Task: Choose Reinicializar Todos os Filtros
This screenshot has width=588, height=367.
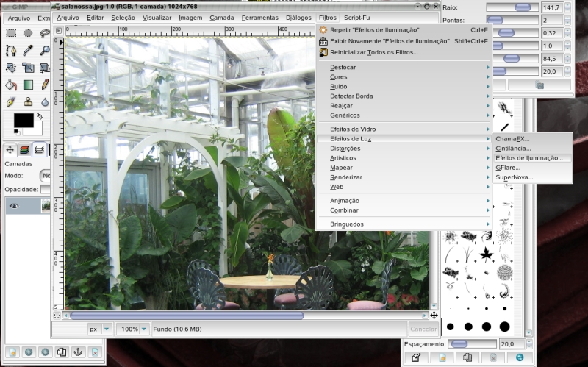Action: [404, 52]
